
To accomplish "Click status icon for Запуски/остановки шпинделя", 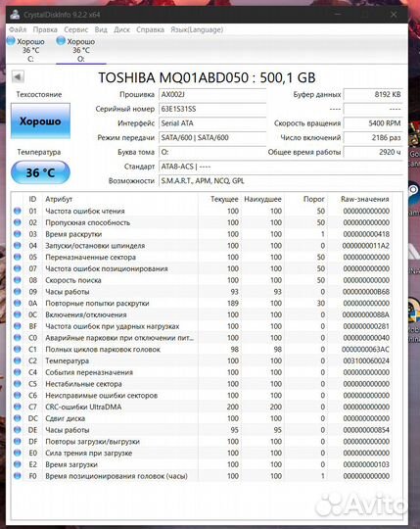I will (18, 245).
